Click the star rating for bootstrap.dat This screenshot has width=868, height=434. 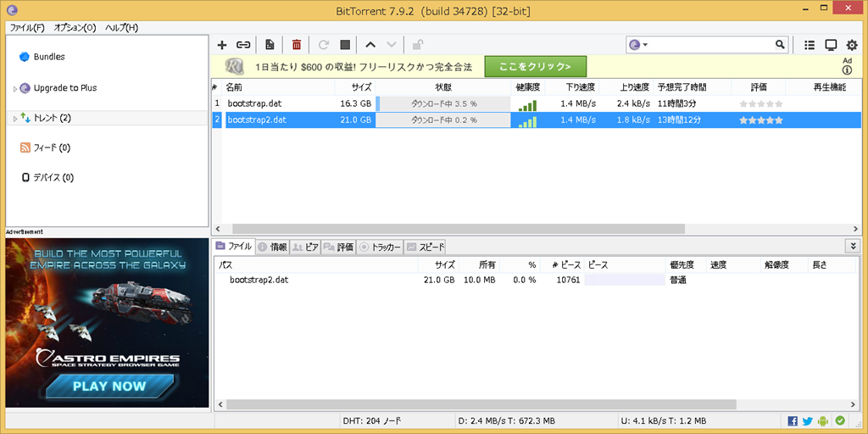pyautogui.click(x=761, y=103)
